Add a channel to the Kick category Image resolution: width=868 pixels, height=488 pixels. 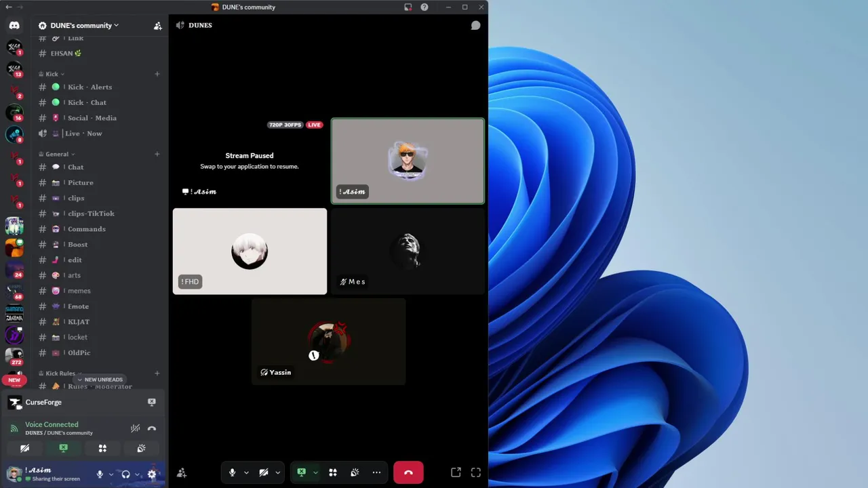[x=157, y=74]
